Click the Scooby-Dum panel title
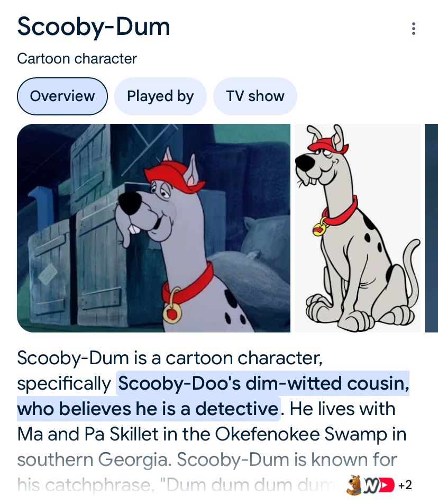This screenshot has height=504, width=438. click(94, 26)
